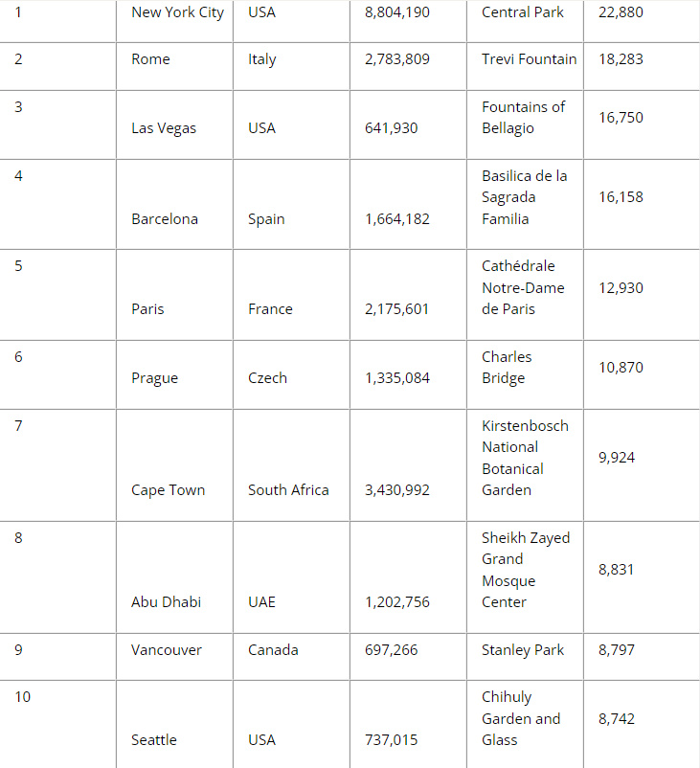The image size is (700, 768).
Task: Click the Las Vegas cell
Action: coord(164,128)
